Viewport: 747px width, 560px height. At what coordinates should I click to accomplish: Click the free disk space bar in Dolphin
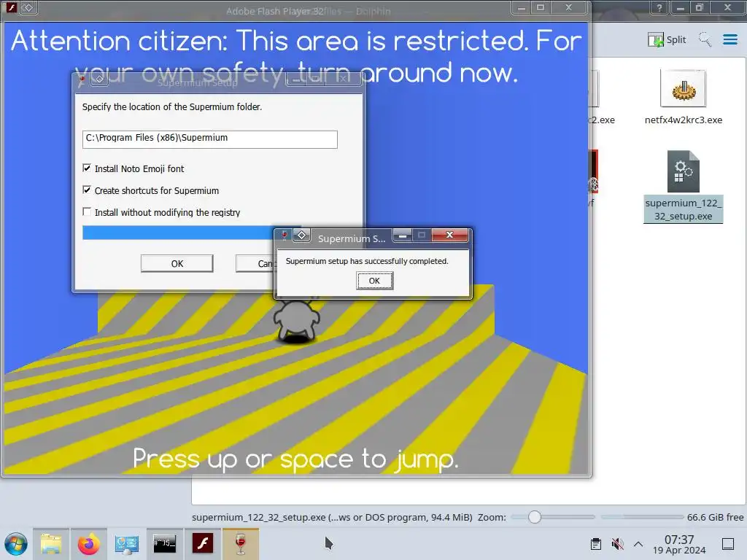coord(642,517)
